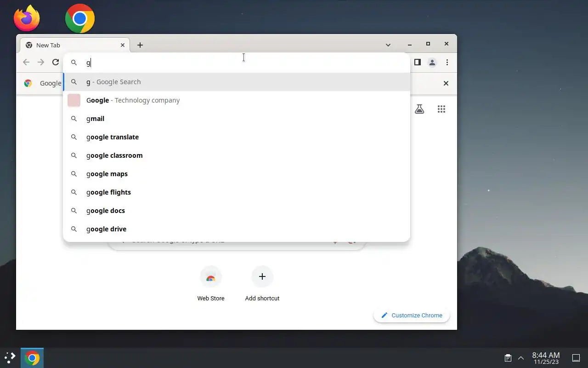Select 'g - Google Search' suggestion

point(236,82)
